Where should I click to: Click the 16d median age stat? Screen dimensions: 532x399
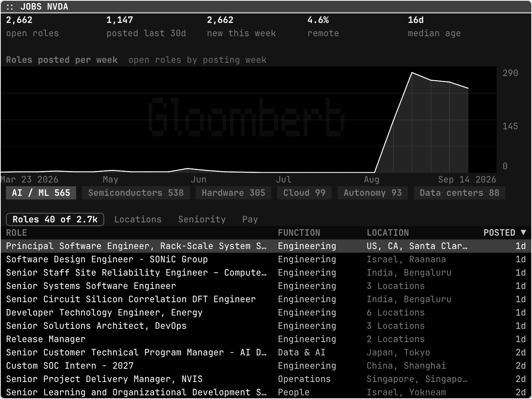point(434,27)
